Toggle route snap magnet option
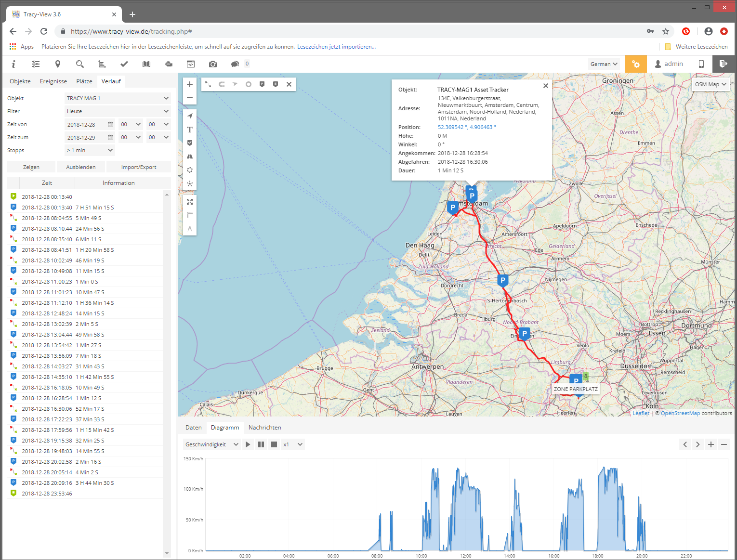Screen dimensions: 737x560 click(222, 84)
